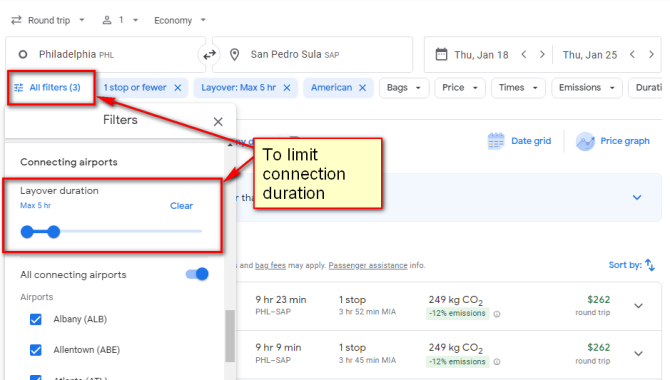This screenshot has width=670, height=380.
Task: Close the Filters panel
Action: [x=218, y=122]
